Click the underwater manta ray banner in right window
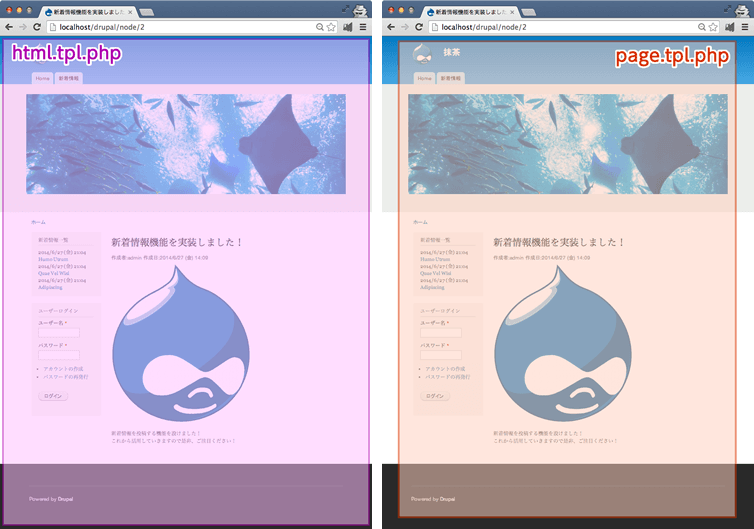Image resolution: width=754 pixels, height=529 pixels. (568, 144)
